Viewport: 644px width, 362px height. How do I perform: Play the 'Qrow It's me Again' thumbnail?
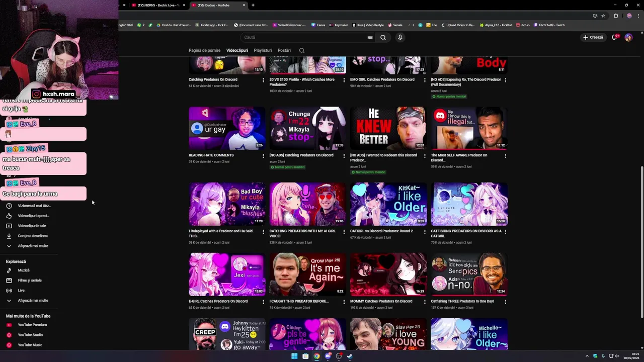coord(307,274)
